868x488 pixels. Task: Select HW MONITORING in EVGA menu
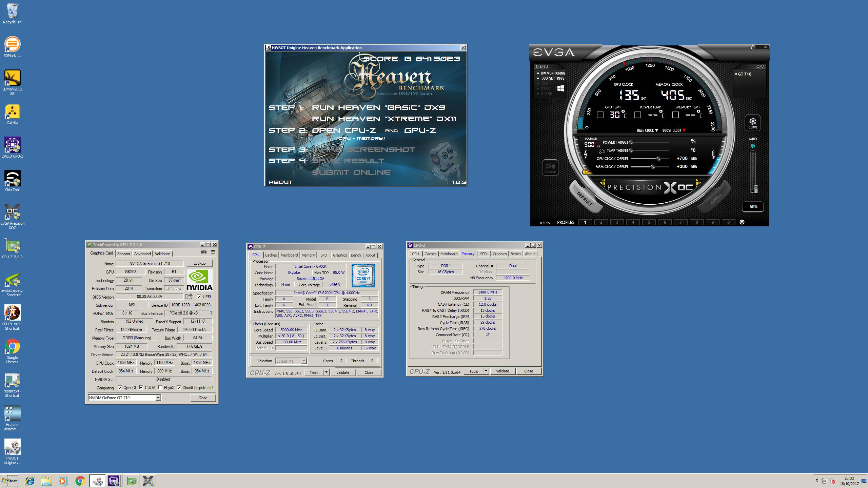click(553, 73)
